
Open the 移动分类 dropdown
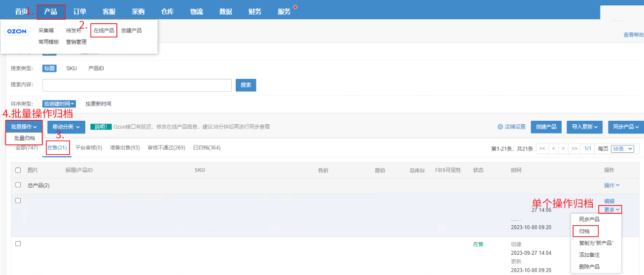click(x=67, y=127)
